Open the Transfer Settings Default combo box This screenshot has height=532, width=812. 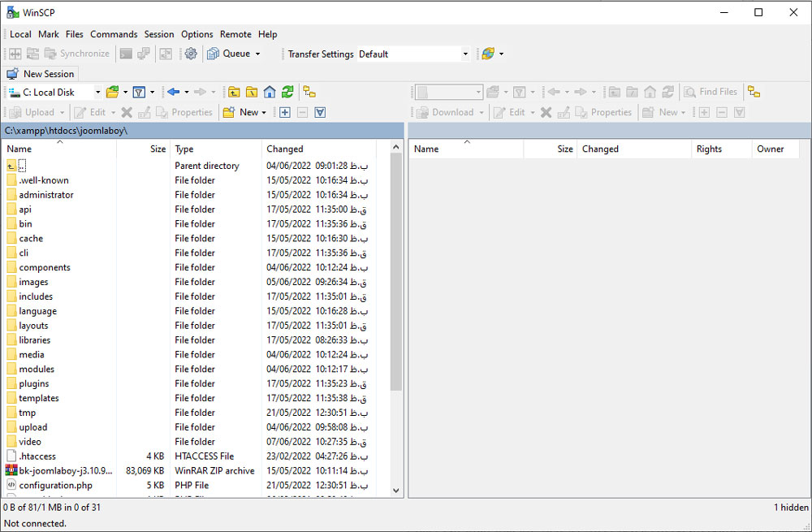tap(414, 54)
